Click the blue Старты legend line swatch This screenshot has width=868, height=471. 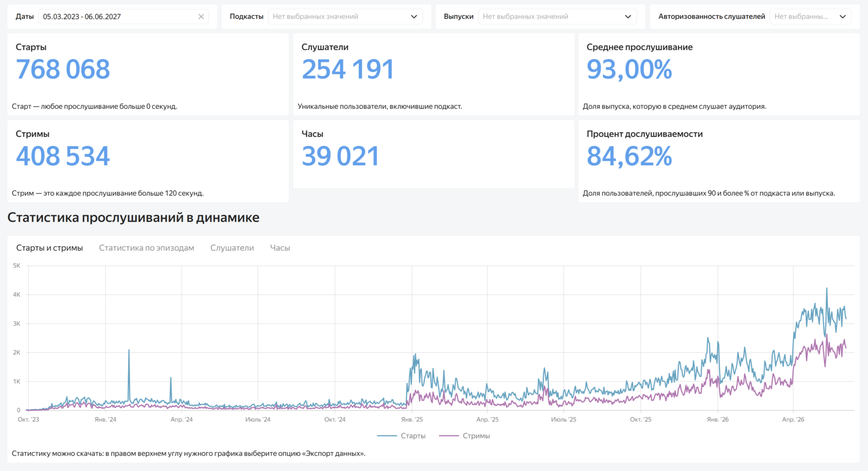(x=387, y=436)
